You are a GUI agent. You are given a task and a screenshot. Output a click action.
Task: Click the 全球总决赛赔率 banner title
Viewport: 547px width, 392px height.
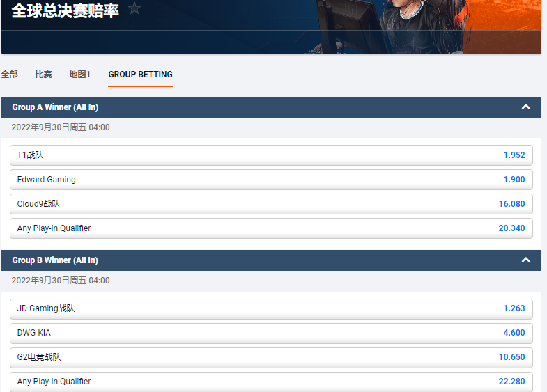[66, 10]
